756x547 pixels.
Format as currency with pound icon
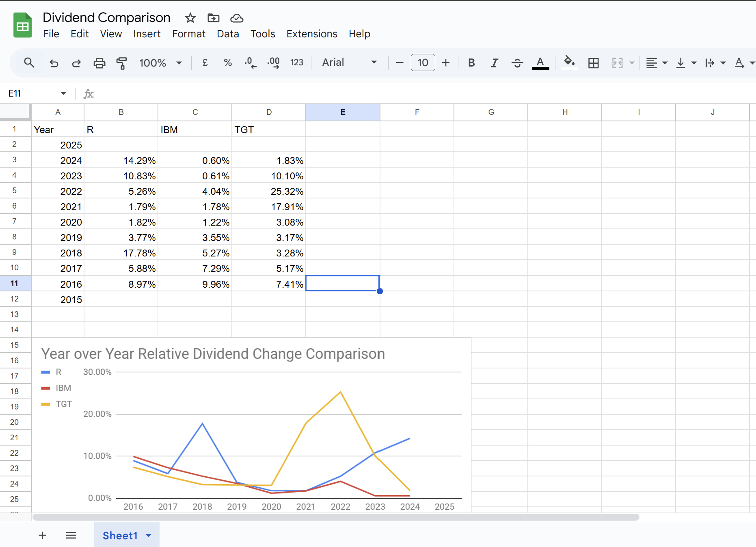click(x=205, y=62)
